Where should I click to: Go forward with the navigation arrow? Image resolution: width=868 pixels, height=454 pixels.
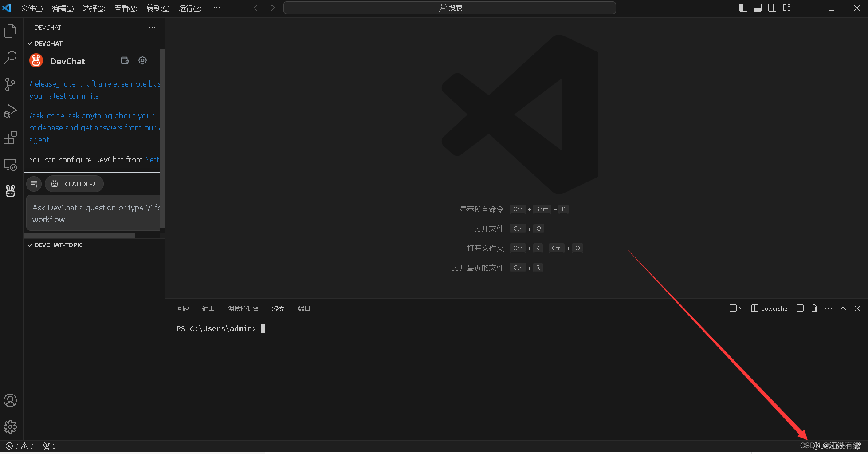click(272, 8)
